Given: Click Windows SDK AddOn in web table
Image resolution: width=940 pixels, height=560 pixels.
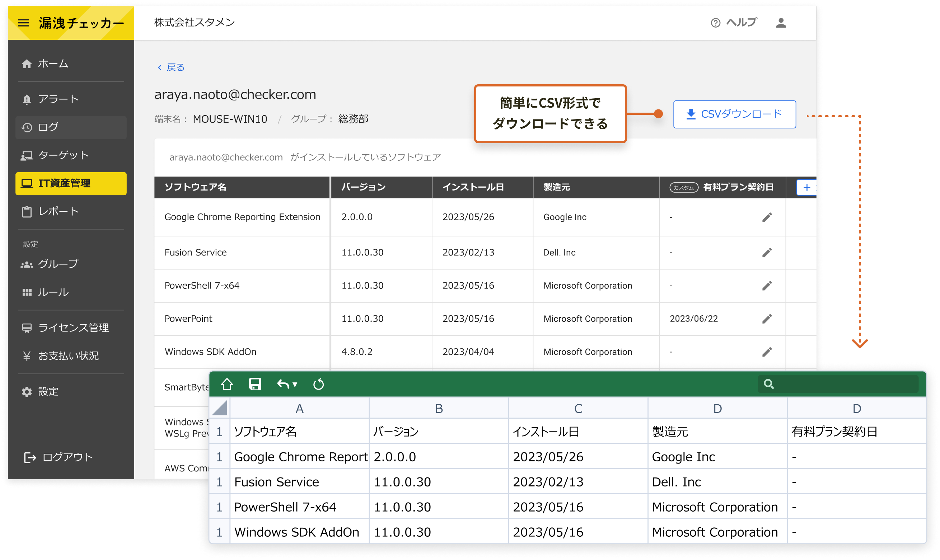Looking at the screenshot, I should coord(210,352).
